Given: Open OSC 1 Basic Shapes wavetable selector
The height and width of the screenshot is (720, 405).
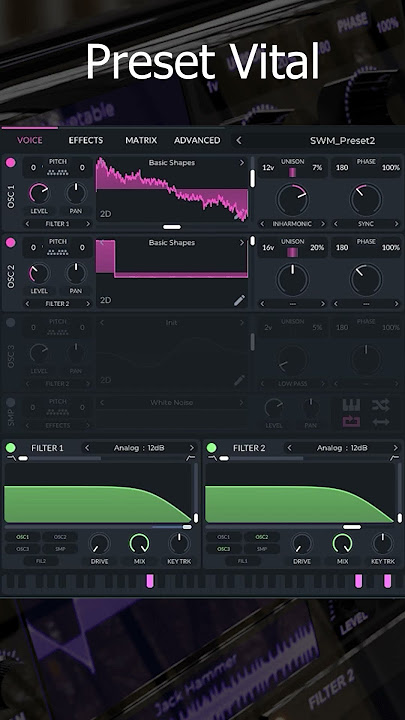Looking at the screenshot, I should [x=172, y=163].
